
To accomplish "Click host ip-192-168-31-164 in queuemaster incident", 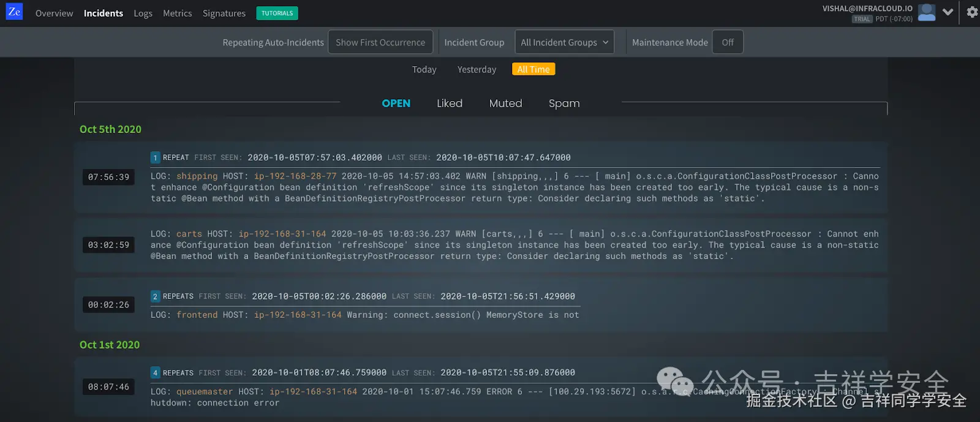I will 313,391.
